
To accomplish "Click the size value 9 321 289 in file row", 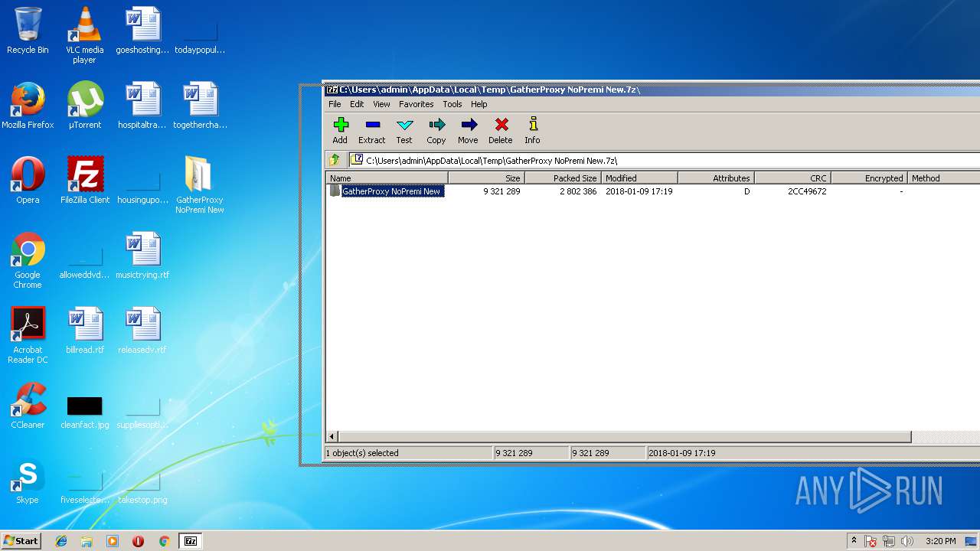I will click(x=501, y=191).
